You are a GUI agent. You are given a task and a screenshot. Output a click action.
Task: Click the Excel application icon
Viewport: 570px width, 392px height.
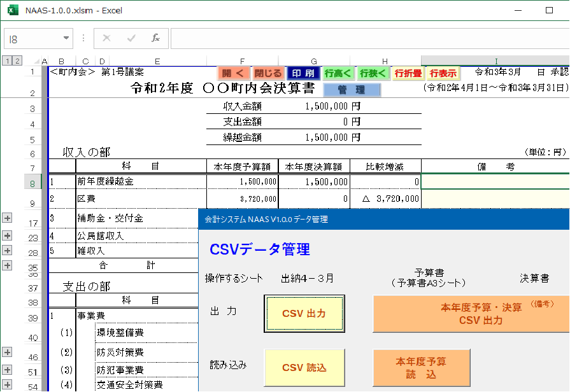pyautogui.click(x=13, y=10)
